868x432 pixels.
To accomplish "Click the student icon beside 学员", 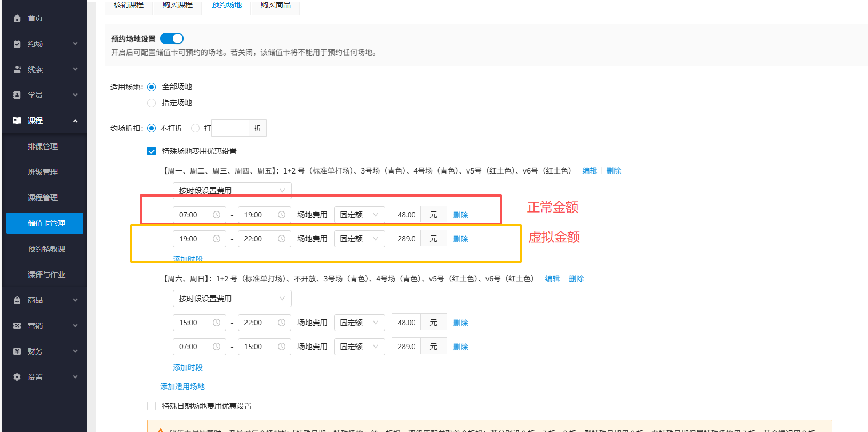I will [x=17, y=95].
